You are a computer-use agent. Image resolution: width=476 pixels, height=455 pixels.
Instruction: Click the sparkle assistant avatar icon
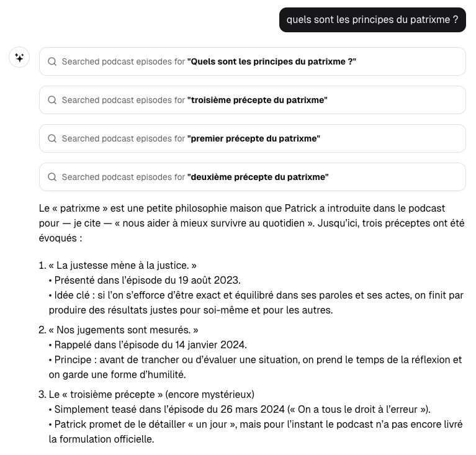(x=19, y=58)
